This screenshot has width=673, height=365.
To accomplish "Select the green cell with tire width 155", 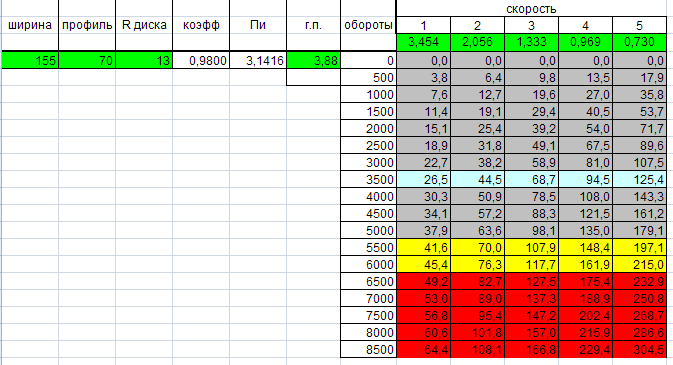I will coord(30,60).
